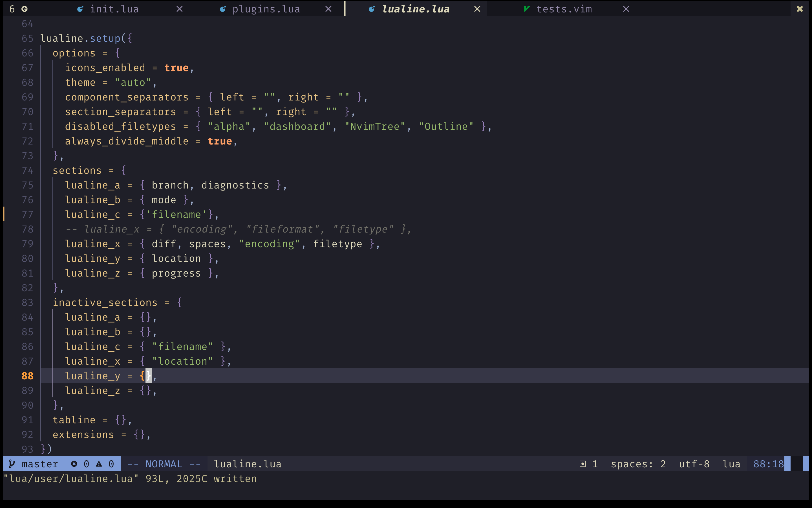Click 'component_separators' on line 69
The height and width of the screenshot is (508, 812).
point(127,97)
